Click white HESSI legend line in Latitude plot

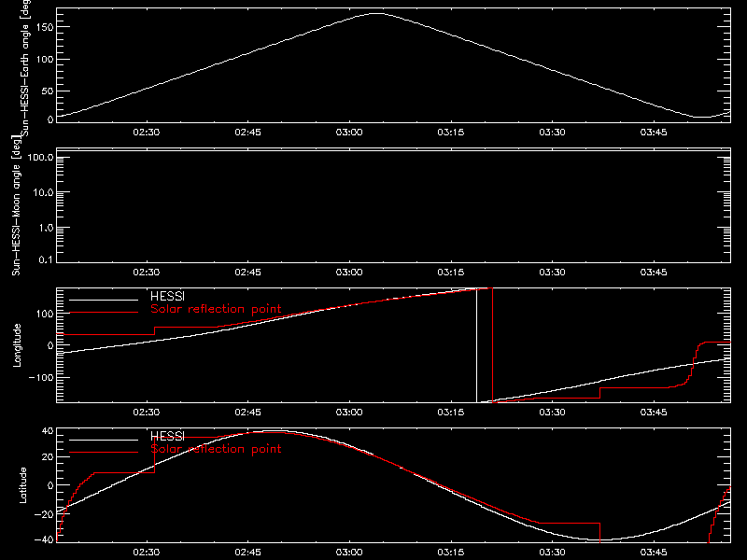pyautogui.click(x=104, y=440)
